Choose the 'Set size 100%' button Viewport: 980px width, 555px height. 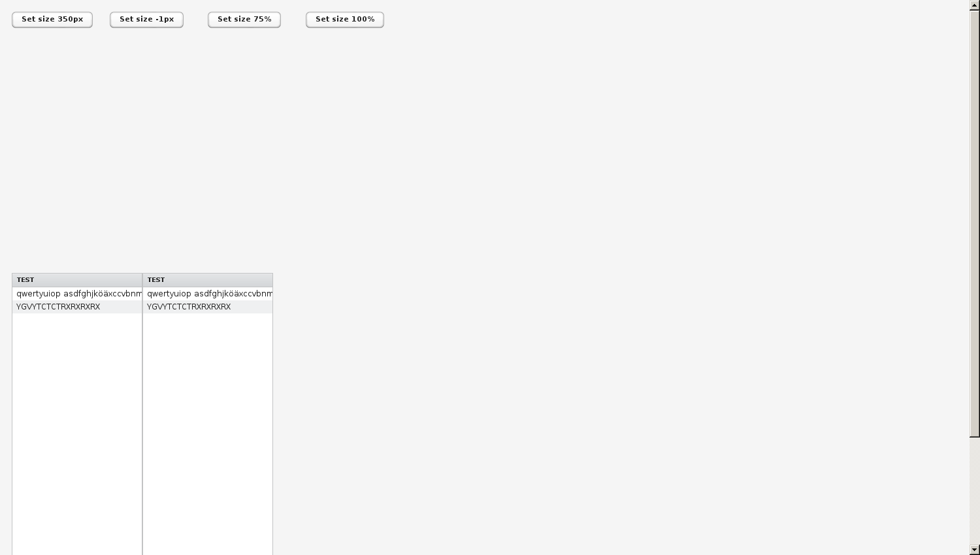pos(345,20)
